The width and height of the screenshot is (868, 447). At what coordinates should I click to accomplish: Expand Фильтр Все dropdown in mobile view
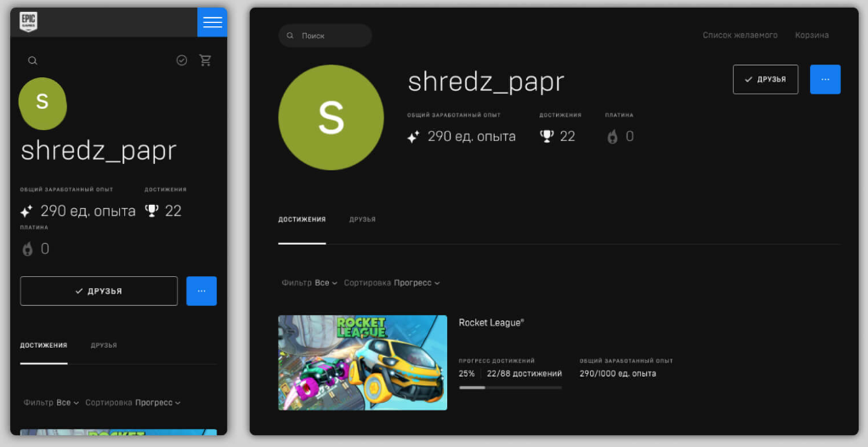pos(52,403)
